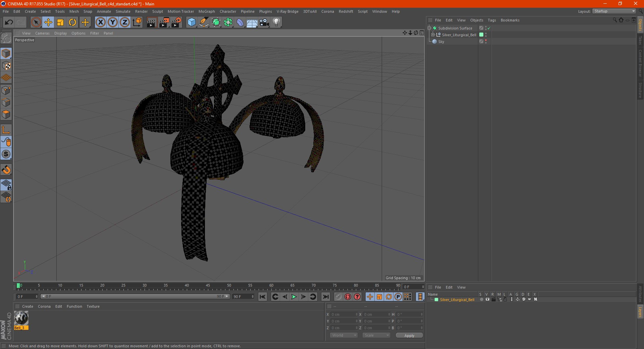The height and width of the screenshot is (349, 644).
Task: Add a Camera object
Action: click(x=264, y=22)
